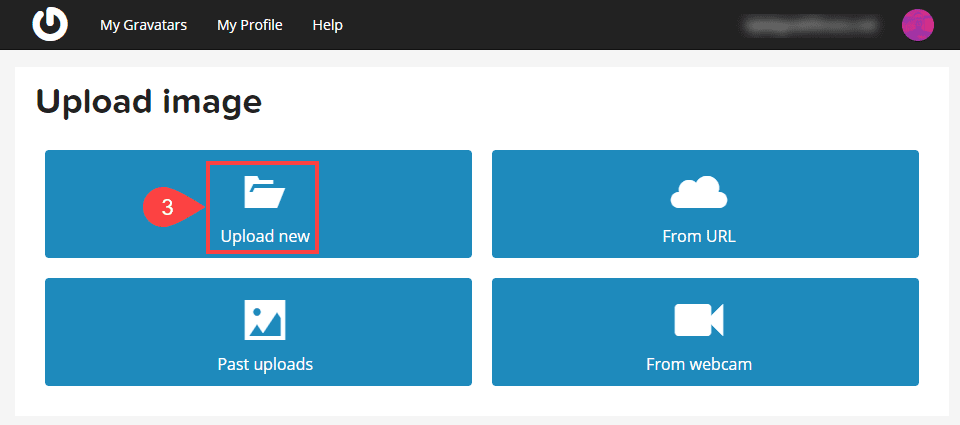Screen dimensions: 960x425
Task: Select the 'From webcam' text label
Action: pos(699,364)
